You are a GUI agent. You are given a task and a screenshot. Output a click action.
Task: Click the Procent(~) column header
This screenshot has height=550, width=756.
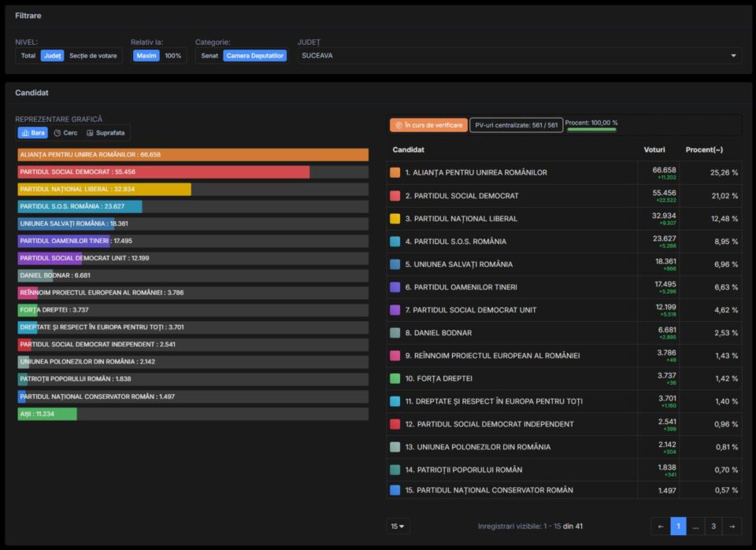point(704,149)
